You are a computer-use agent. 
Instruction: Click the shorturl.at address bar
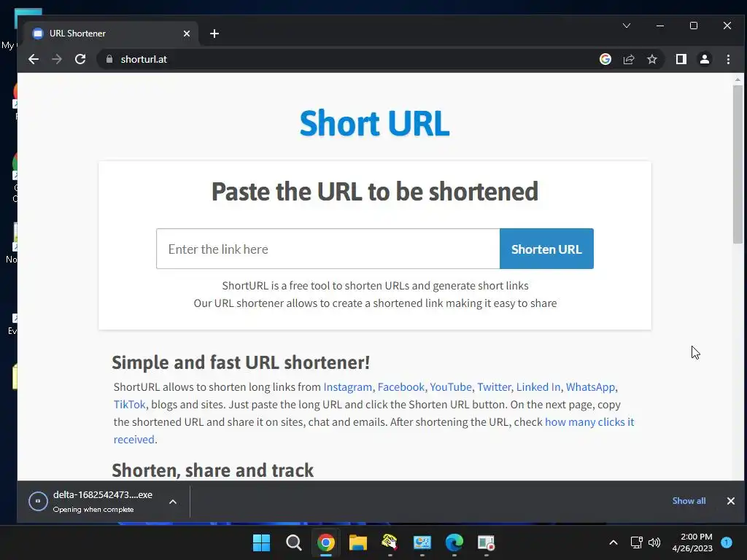click(348, 59)
